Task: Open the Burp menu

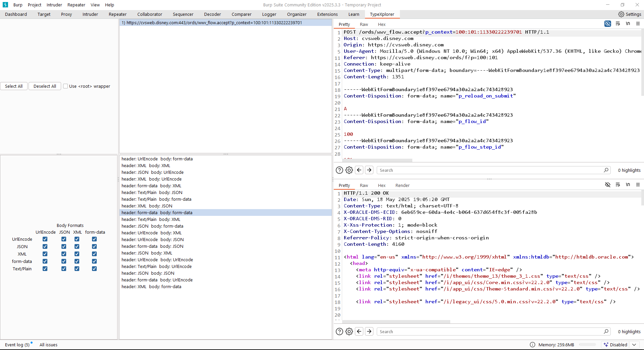Action: pyautogui.click(x=18, y=5)
